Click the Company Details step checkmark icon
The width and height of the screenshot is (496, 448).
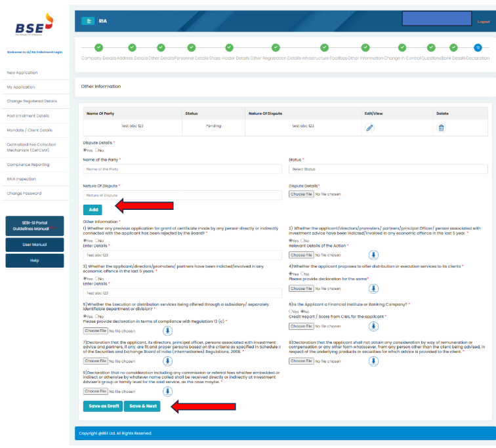click(99, 47)
